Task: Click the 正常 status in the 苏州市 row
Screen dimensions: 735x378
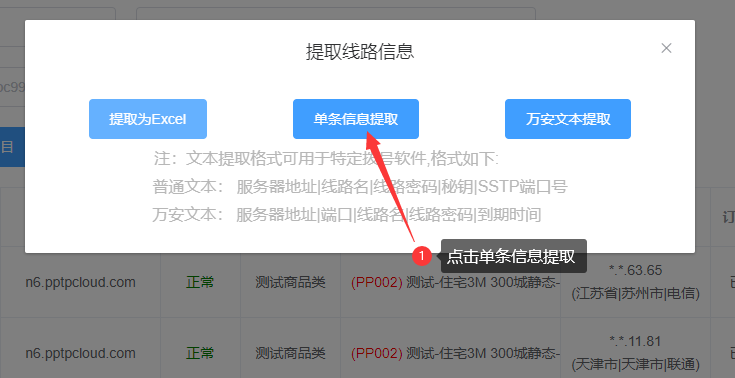Action: click(x=200, y=282)
